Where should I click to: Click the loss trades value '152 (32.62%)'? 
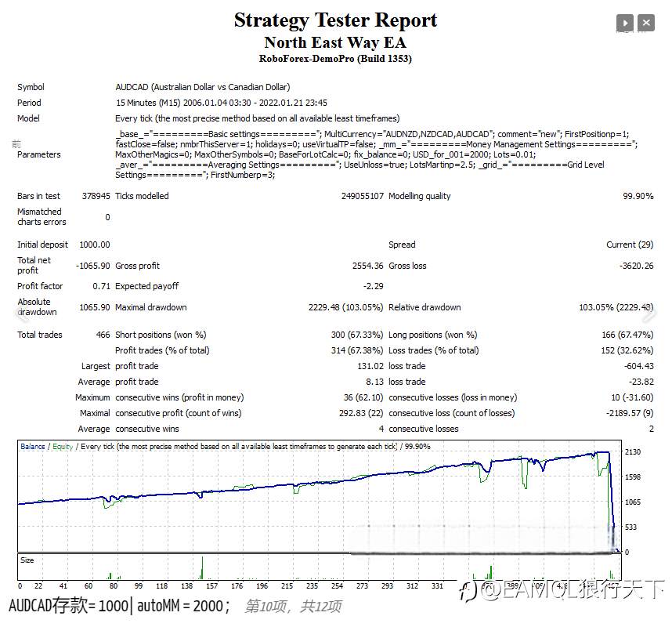(627, 350)
